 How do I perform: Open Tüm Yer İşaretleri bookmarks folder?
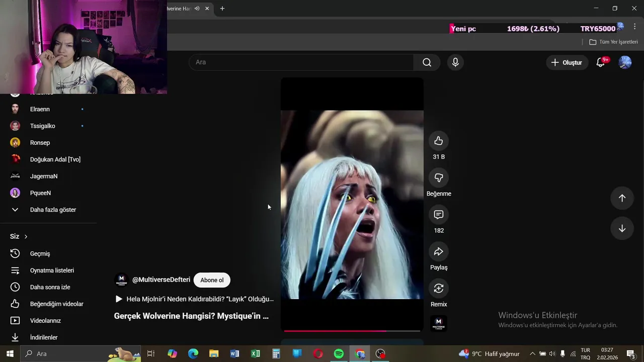tap(613, 42)
